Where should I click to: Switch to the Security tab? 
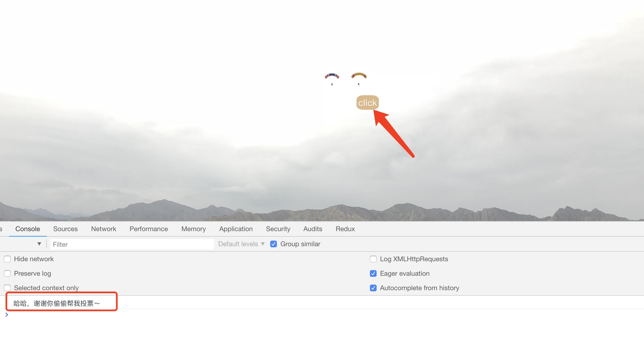(278, 229)
